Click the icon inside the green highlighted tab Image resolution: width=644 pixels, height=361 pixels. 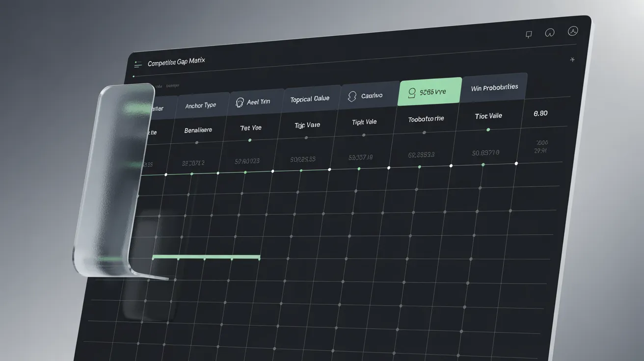click(x=411, y=92)
